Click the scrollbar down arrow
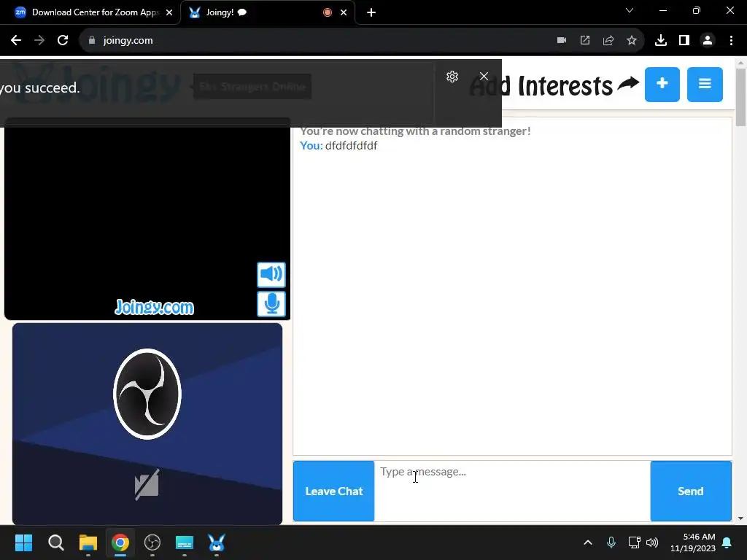Image resolution: width=747 pixels, height=560 pixels. [740, 518]
